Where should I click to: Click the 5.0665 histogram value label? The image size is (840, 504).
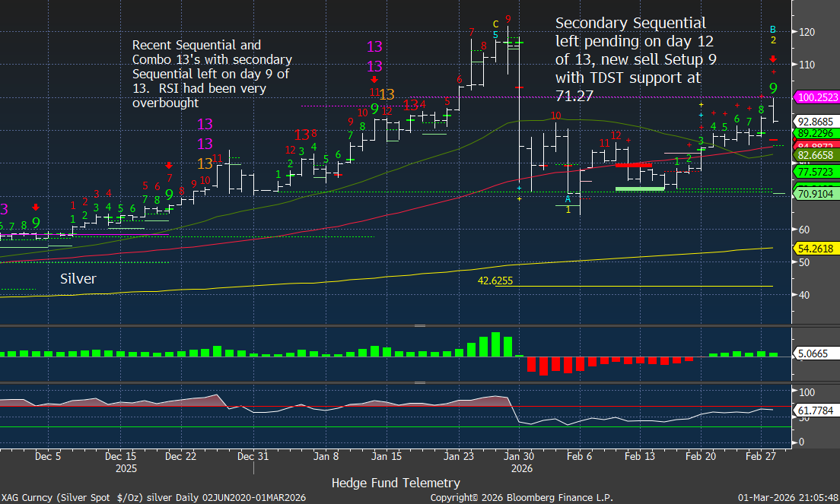(816, 353)
